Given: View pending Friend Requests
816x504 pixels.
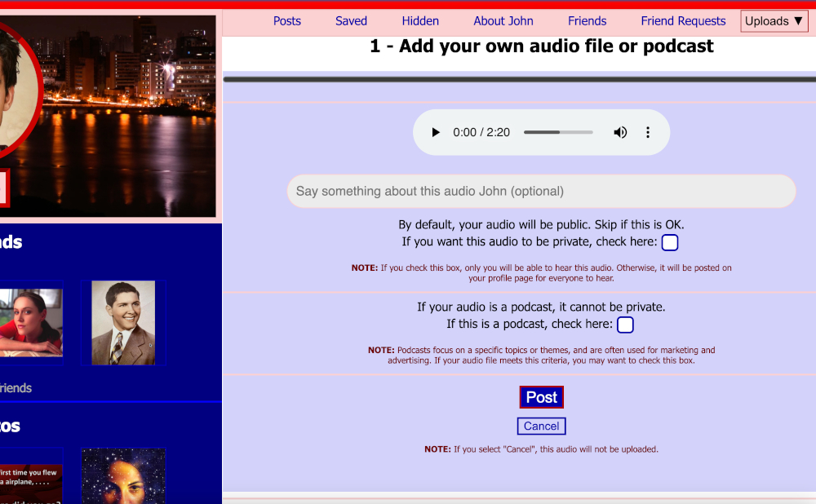Looking at the screenshot, I should pos(683,20).
